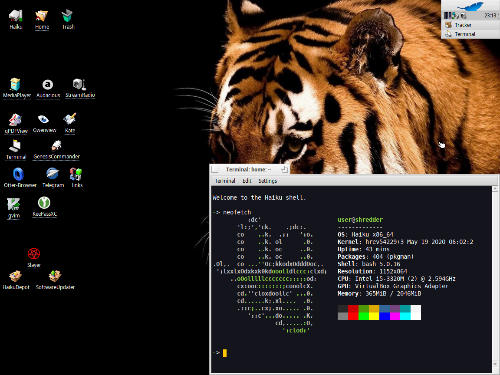Open the Deskbar blue leaf menu
500x375 pixels.
(x=471, y=5)
